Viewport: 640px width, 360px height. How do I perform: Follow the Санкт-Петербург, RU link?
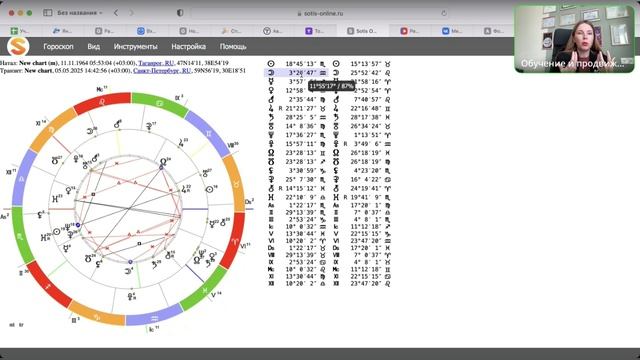click(x=162, y=71)
